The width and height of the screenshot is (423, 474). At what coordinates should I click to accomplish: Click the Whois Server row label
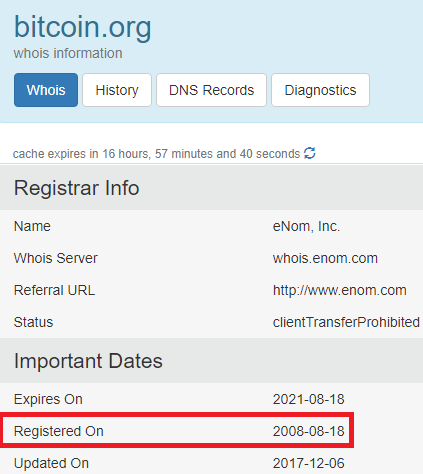click(x=56, y=258)
